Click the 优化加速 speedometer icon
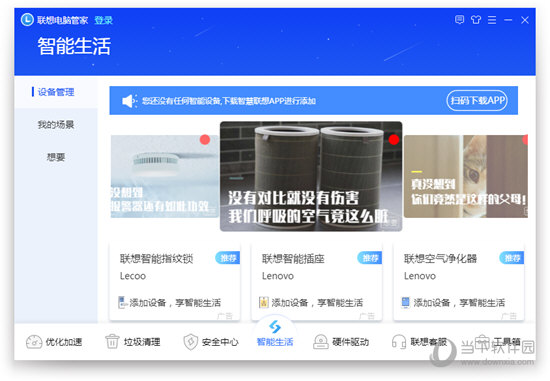 click(34, 341)
